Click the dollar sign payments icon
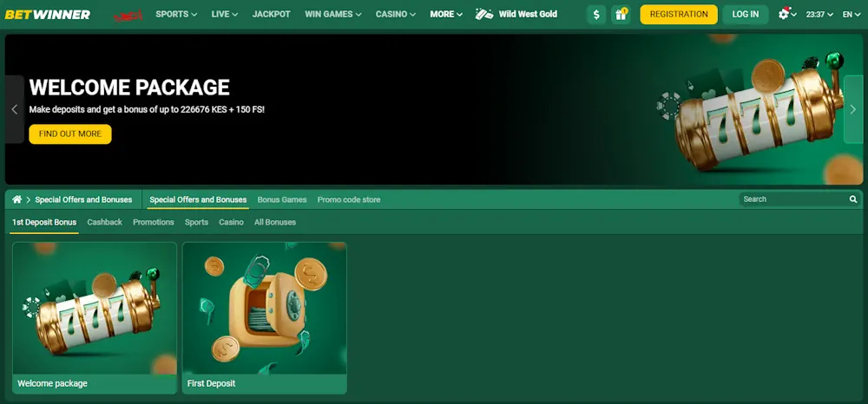 click(x=596, y=15)
